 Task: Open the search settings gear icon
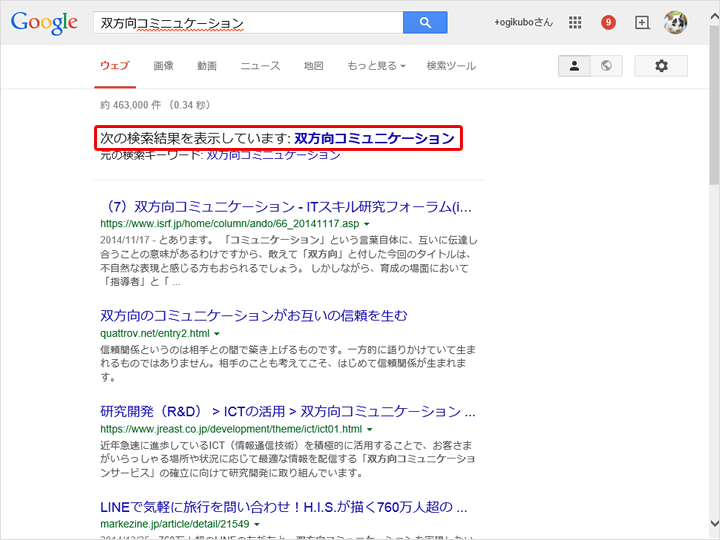tap(661, 66)
